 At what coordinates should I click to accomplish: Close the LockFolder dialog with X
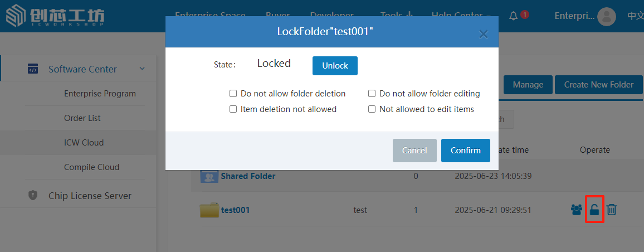coord(484,35)
